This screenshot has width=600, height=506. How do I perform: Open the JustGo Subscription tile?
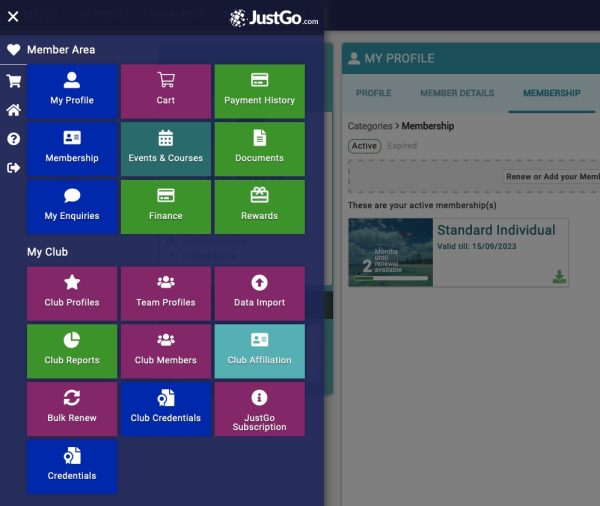pos(259,409)
